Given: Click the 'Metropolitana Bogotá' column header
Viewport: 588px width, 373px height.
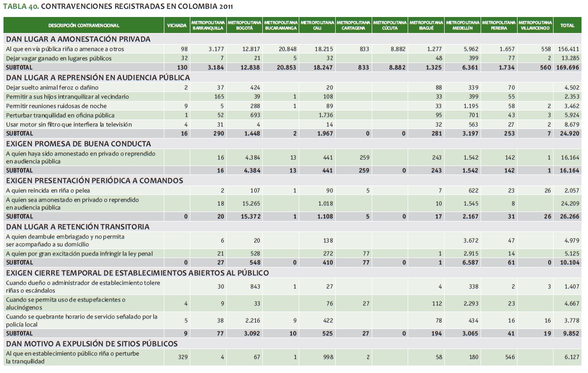Looking at the screenshot, I should (x=244, y=25).
